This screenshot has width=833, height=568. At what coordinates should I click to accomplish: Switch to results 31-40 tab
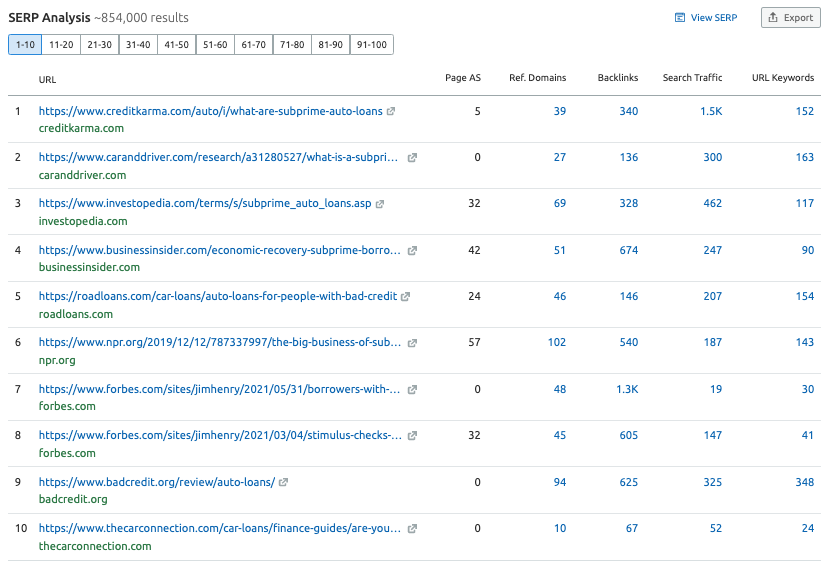[x=138, y=45]
